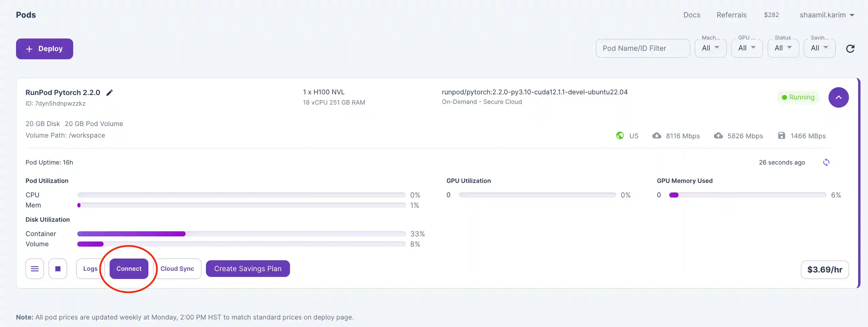868x327 pixels.
Task: Collapse the pod card with chevron button
Action: [x=838, y=97]
